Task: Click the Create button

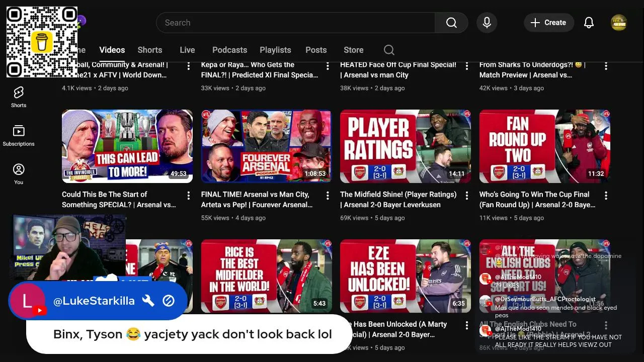Action: tap(549, 23)
